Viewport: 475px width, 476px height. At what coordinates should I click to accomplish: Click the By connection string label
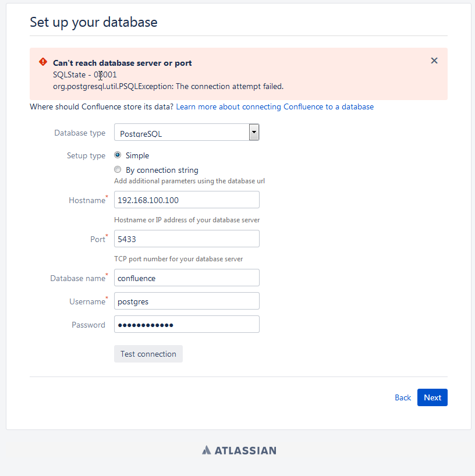pos(162,170)
